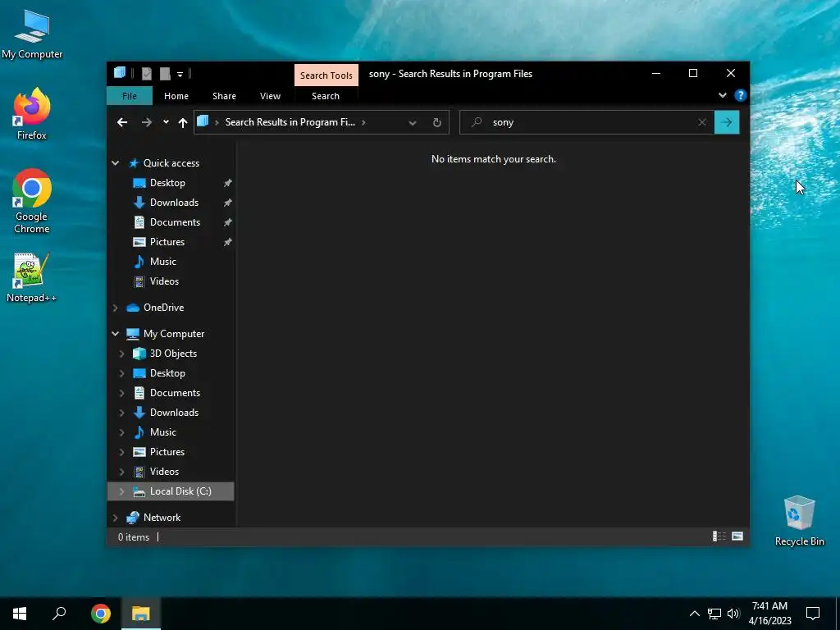Click the Properties quick access toolbar icon
Viewport: 840px width, 630px height.
pyautogui.click(x=146, y=74)
